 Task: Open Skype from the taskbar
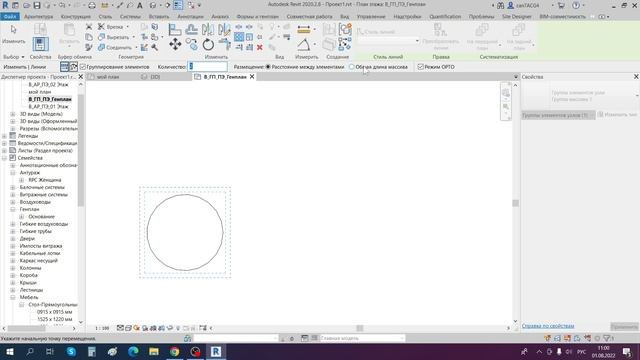(71, 351)
